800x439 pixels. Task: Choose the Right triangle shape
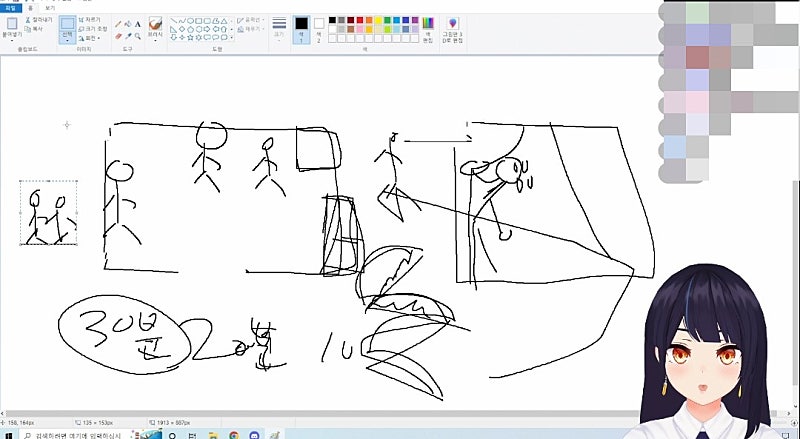point(173,29)
